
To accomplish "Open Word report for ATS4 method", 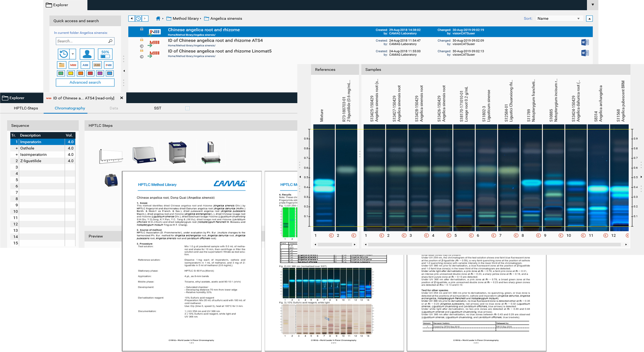I will (585, 42).
